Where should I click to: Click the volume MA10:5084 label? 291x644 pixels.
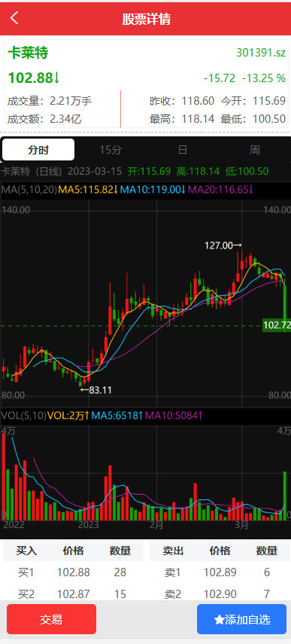(174, 416)
